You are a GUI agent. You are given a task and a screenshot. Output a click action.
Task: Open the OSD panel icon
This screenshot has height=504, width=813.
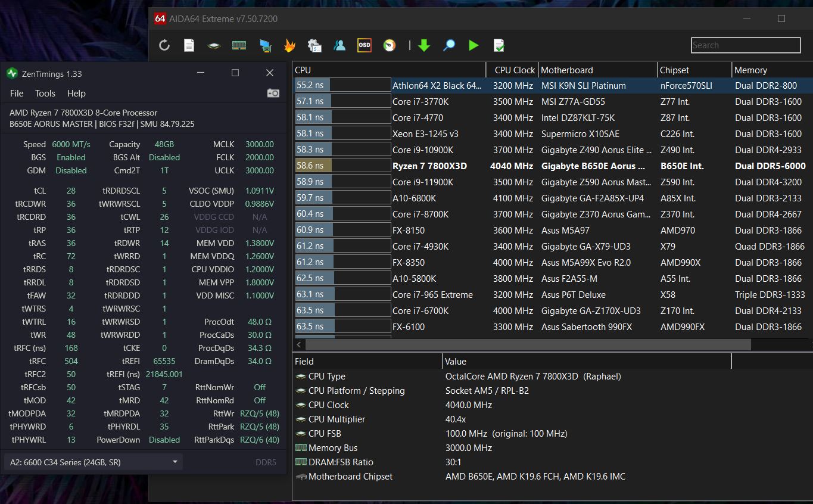[364, 45]
